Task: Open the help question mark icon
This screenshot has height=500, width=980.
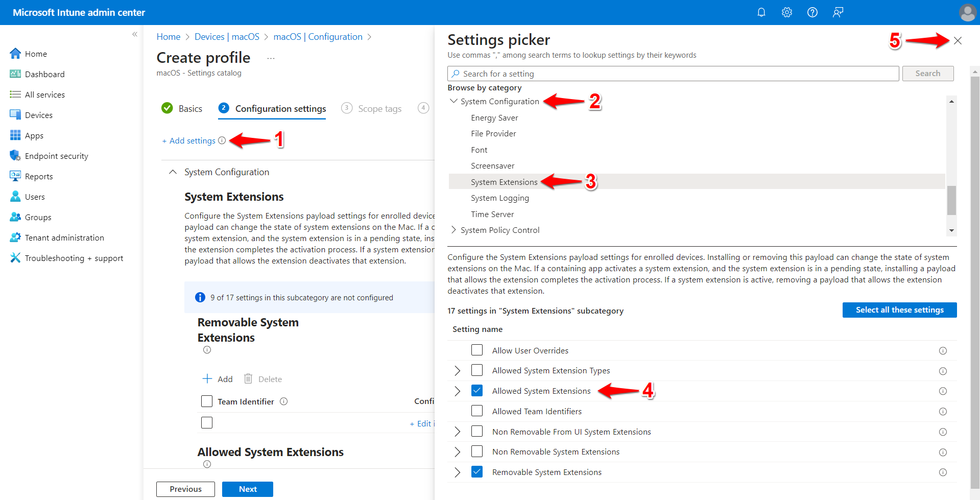Action: (x=812, y=12)
